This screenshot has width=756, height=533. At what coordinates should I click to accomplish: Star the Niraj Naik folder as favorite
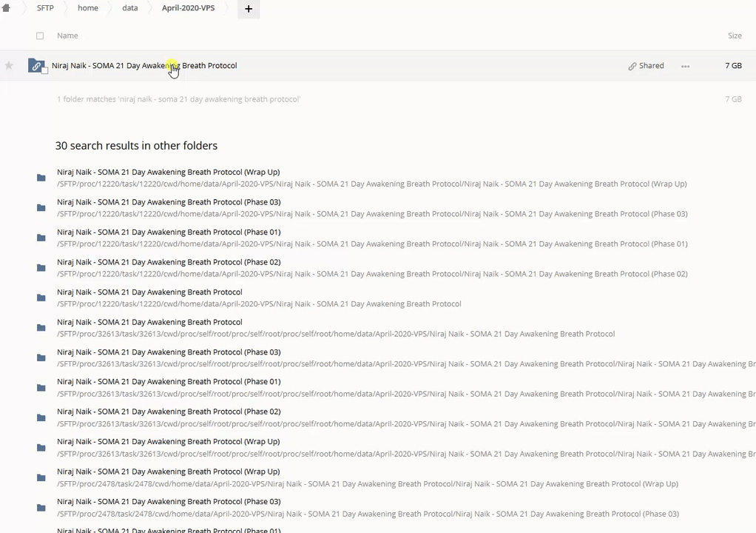pyautogui.click(x=9, y=66)
